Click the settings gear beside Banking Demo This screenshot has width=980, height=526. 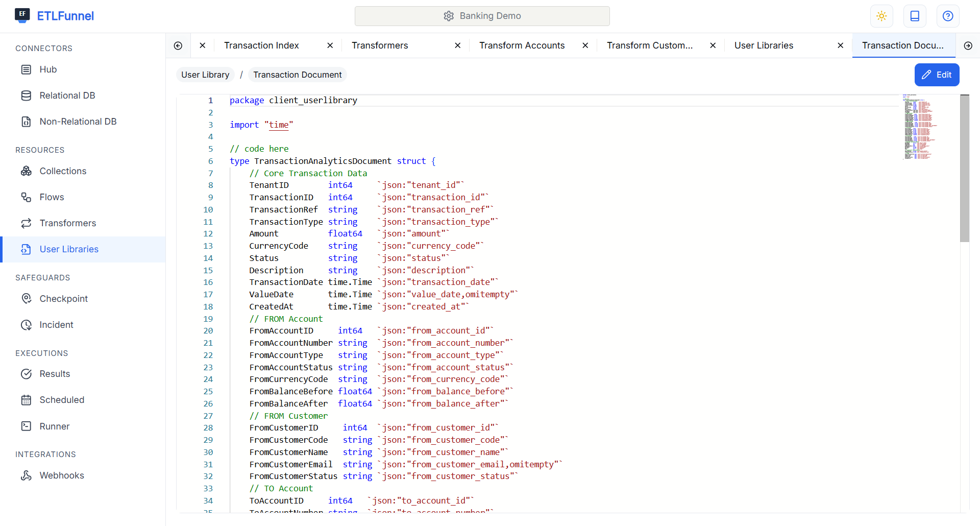click(x=449, y=16)
